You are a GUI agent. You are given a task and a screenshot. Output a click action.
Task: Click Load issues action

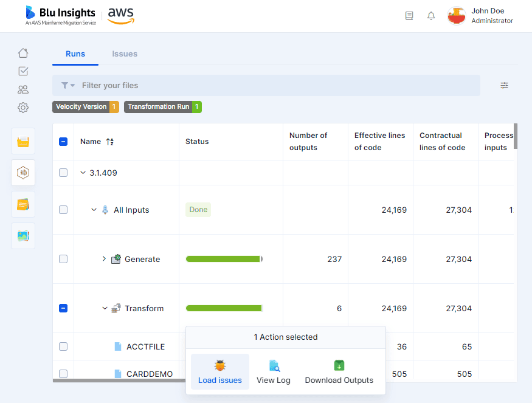[220, 372]
